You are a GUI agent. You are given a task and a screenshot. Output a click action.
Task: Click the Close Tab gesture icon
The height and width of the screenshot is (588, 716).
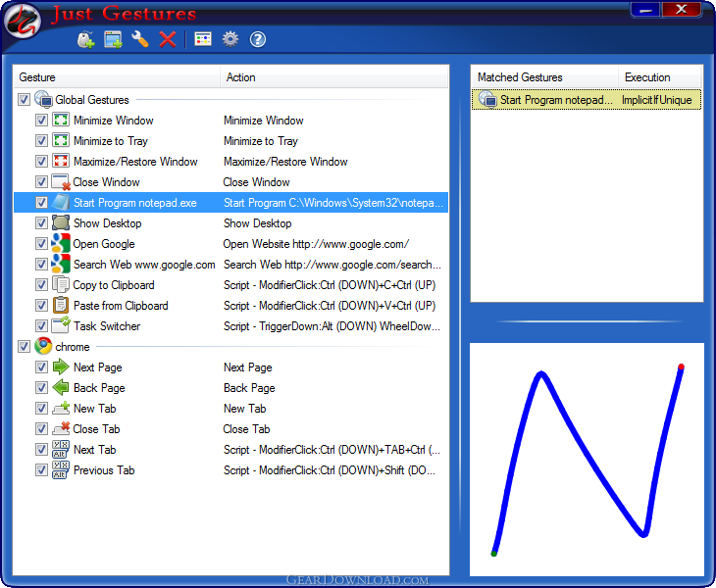click(61, 428)
